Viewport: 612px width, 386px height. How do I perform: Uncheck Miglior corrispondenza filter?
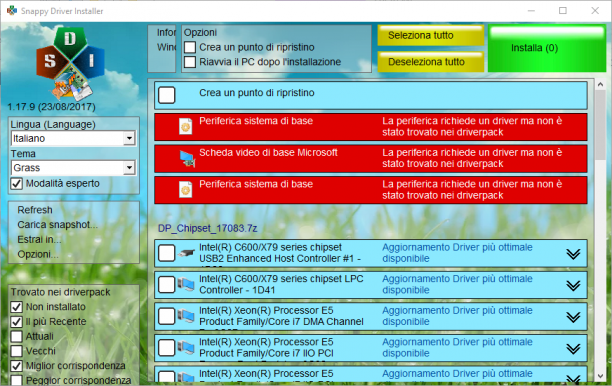[x=16, y=366]
